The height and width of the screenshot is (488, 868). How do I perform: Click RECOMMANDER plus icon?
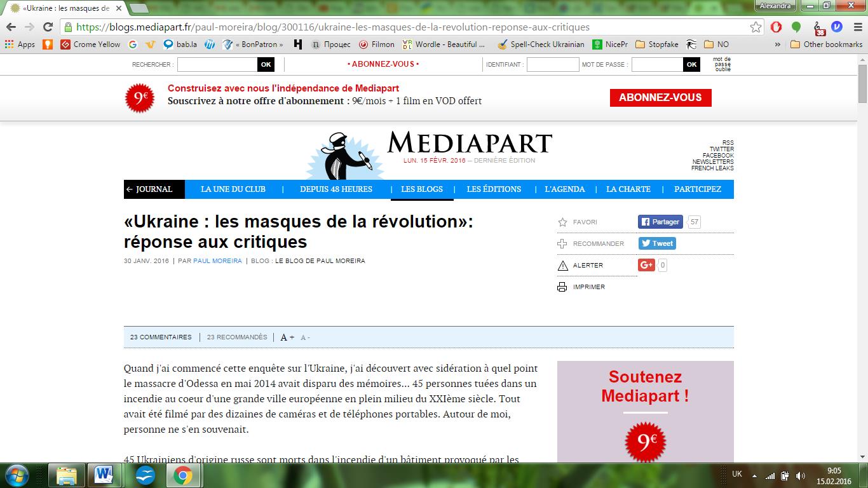click(562, 244)
